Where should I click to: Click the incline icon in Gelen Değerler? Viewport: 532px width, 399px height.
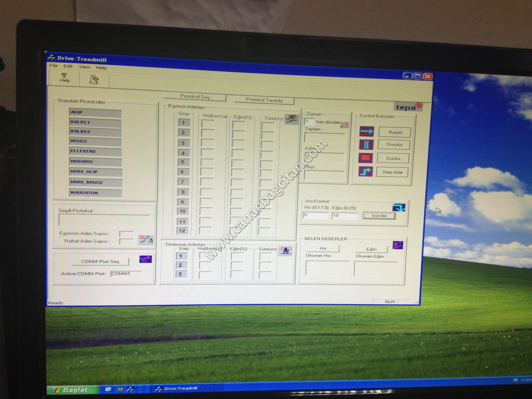point(398,245)
